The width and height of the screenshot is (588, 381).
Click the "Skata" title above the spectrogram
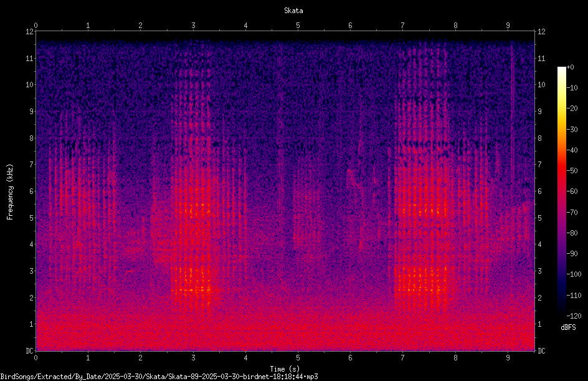click(293, 11)
